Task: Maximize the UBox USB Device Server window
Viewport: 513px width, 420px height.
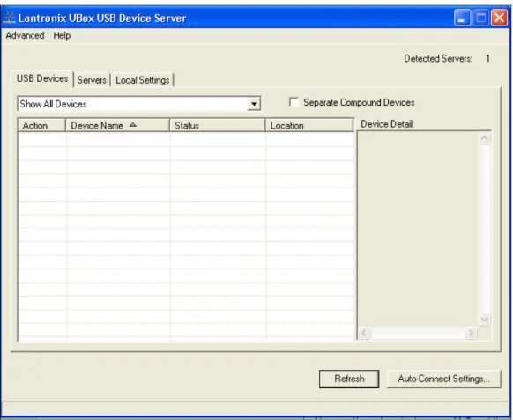Action: 480,18
